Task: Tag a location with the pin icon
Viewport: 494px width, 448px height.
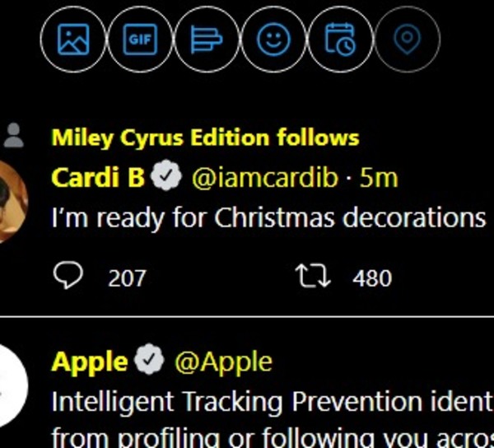Action: click(408, 39)
